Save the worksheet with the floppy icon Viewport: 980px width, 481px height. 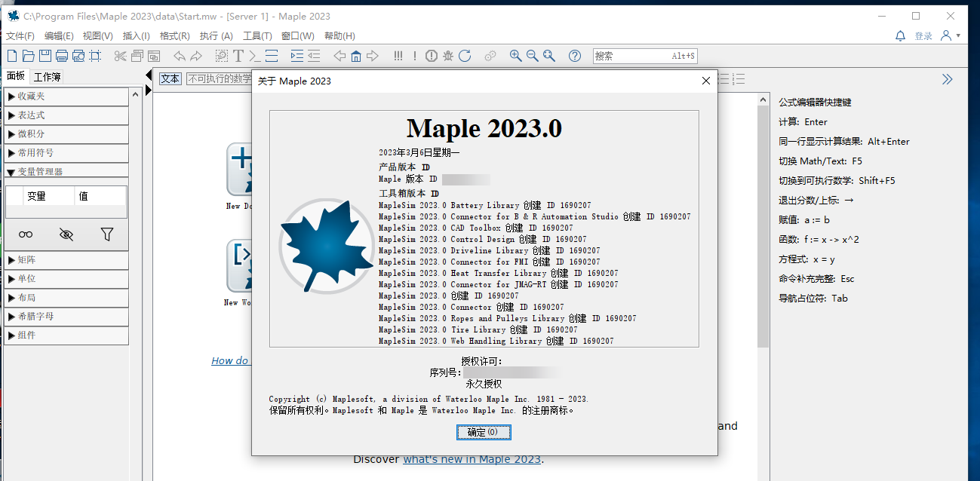click(x=45, y=56)
